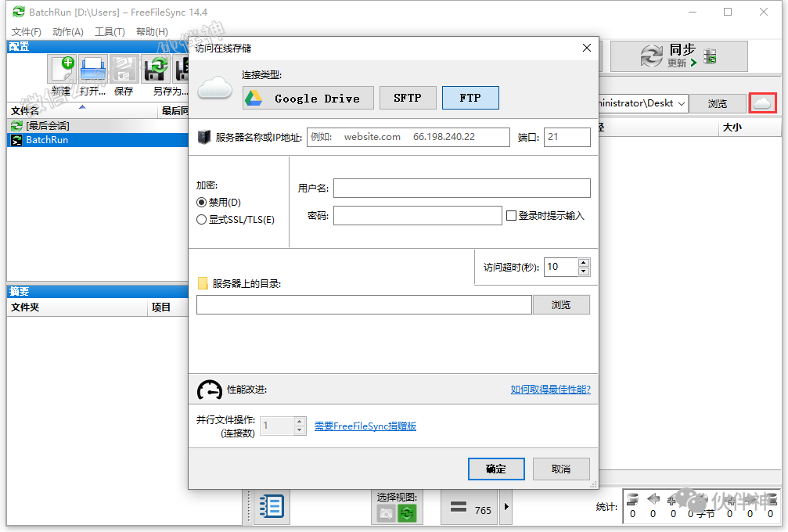
Task: Click the 同步 synchronize button in main window
Action: pos(679,56)
